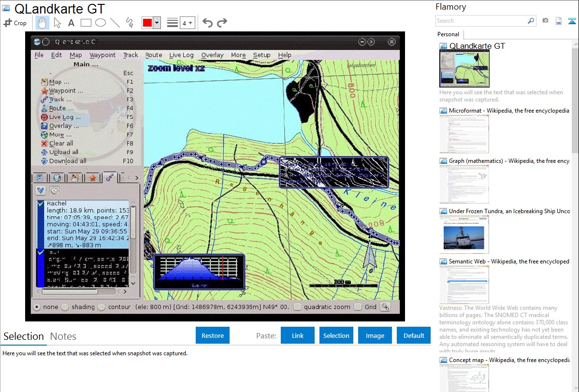Click the Selection paste button
579x392 pixels.
pos(336,335)
